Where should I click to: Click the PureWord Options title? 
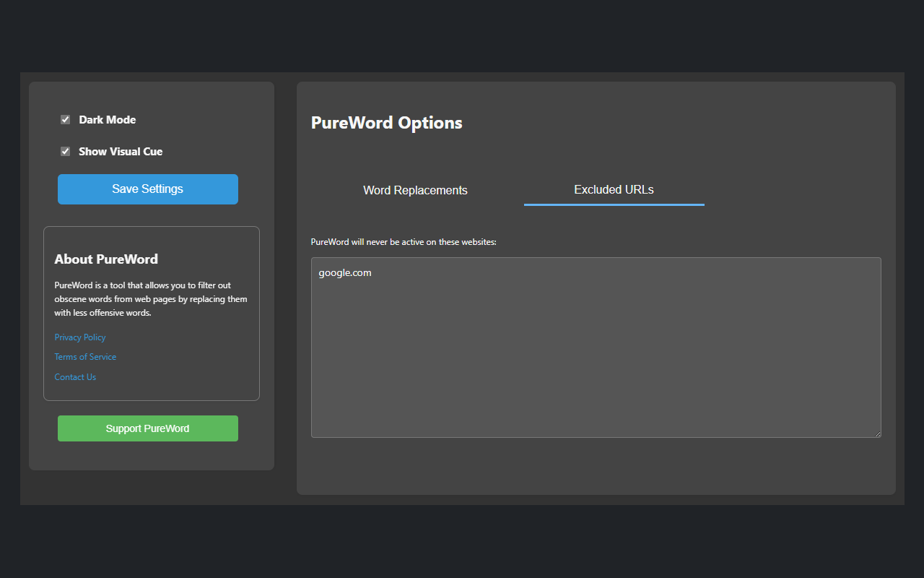pos(387,123)
